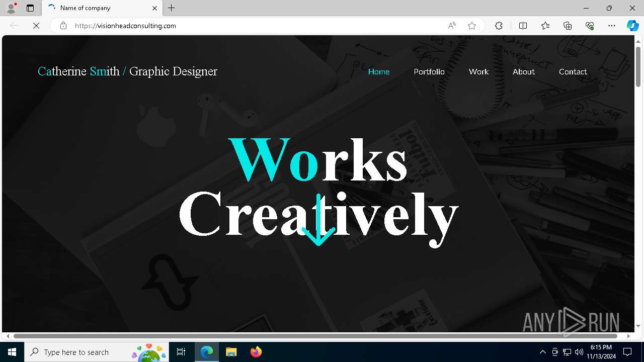Open Settings and more ellipsis menu
644x362 pixels.
pos(612,26)
